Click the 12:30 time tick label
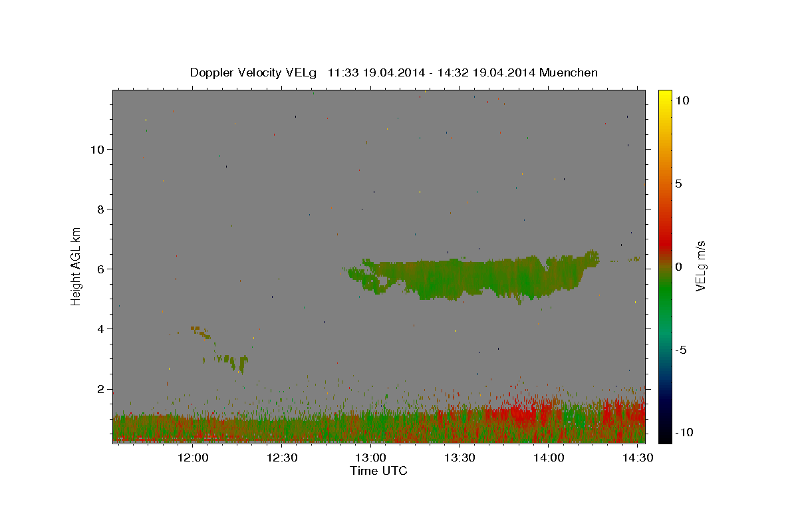Viewport: 798px width, 532px height. pyautogui.click(x=282, y=458)
